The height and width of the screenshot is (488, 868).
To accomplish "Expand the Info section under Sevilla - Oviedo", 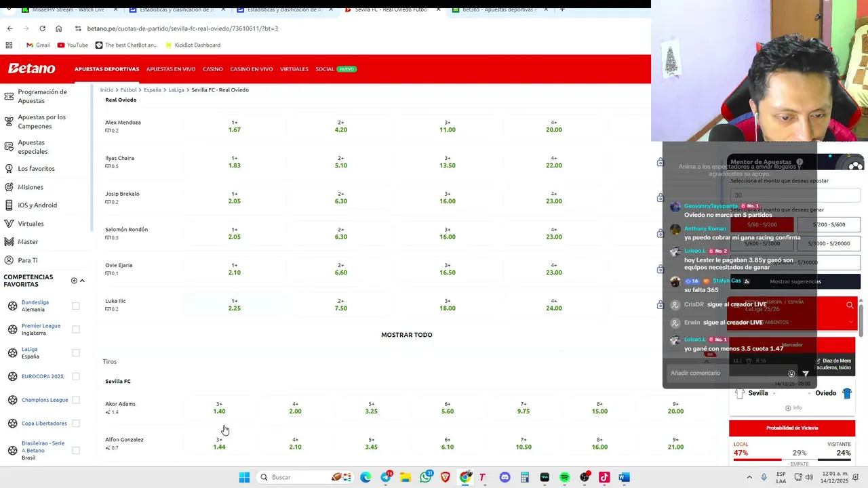I will [x=793, y=407].
